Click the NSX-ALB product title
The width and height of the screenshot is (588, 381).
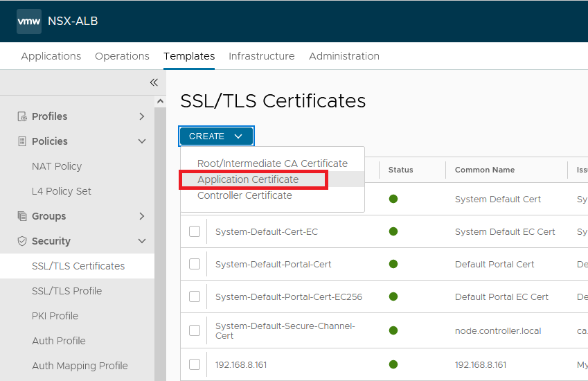point(73,21)
